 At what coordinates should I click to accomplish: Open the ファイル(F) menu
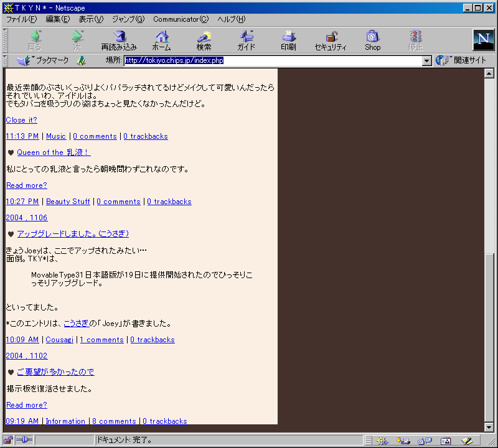(x=22, y=19)
